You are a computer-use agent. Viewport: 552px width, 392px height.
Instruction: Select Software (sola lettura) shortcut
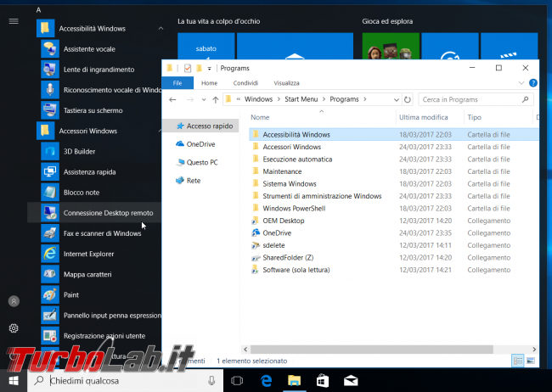coord(393,270)
